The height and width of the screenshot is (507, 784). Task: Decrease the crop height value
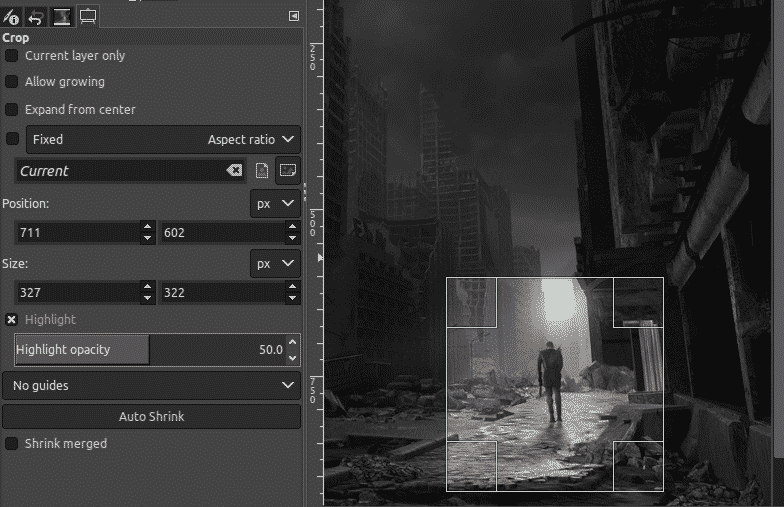pyautogui.click(x=292, y=298)
